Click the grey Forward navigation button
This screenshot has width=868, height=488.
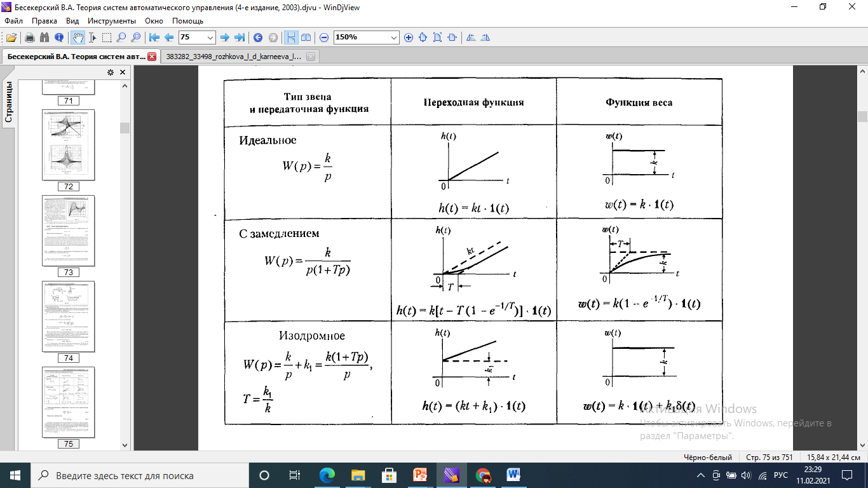click(x=273, y=37)
